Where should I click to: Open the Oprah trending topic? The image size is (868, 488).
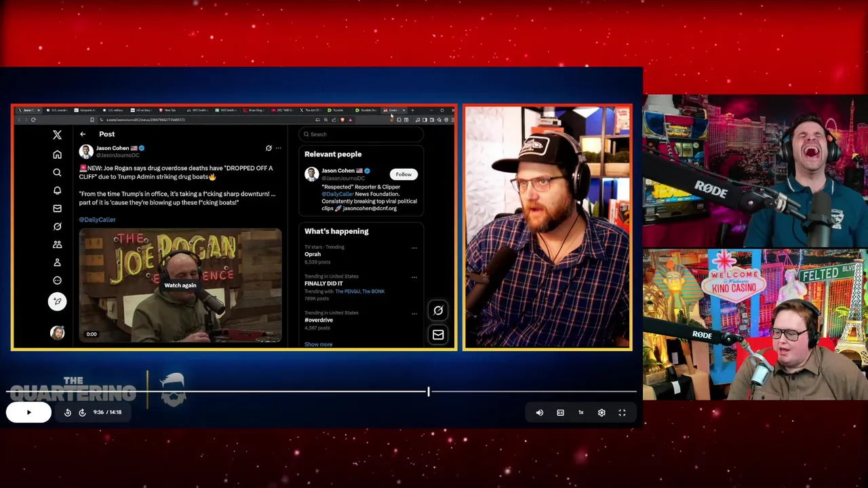pos(313,254)
